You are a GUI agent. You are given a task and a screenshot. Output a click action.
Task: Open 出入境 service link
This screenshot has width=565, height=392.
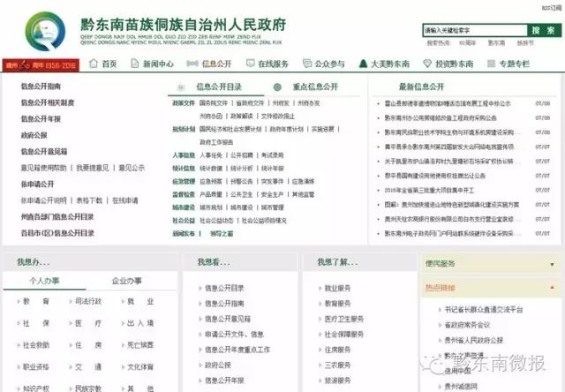coord(140,323)
